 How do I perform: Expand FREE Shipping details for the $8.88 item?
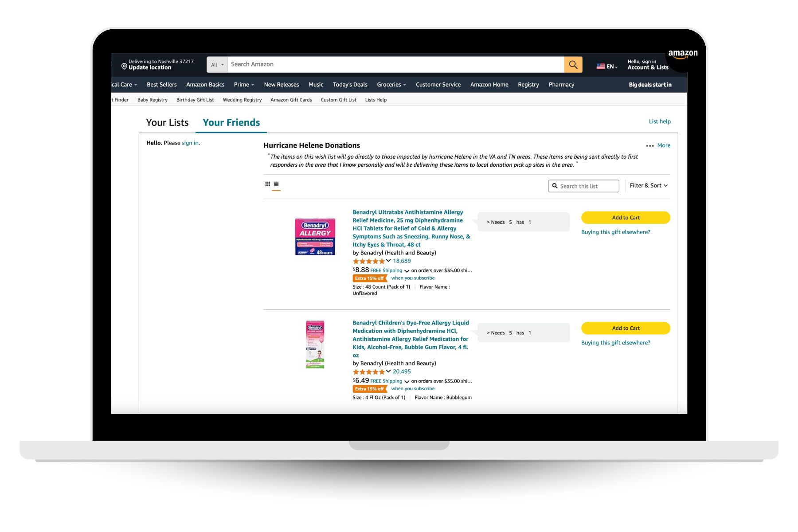coord(407,271)
